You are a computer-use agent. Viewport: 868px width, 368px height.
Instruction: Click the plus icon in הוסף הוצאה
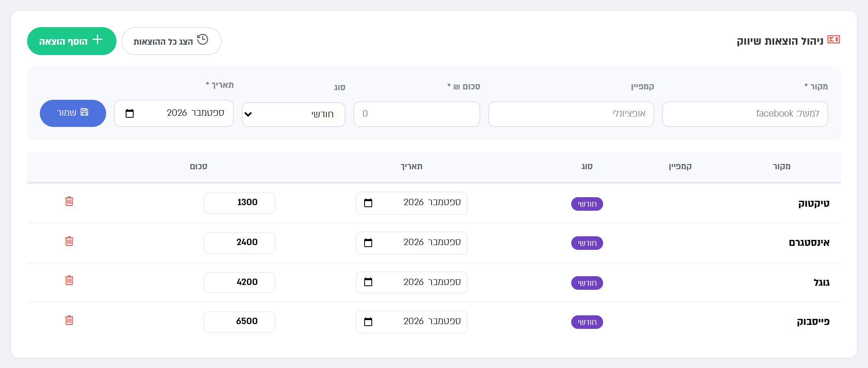click(x=98, y=40)
